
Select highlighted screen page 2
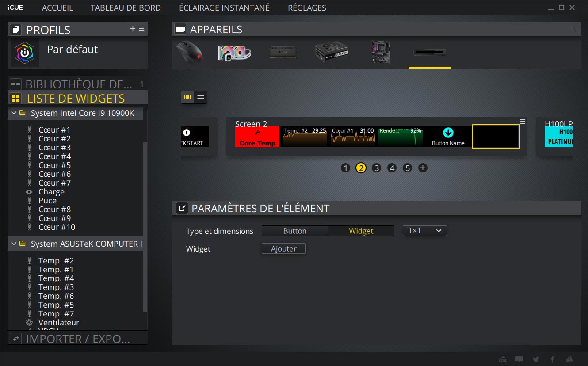(361, 168)
